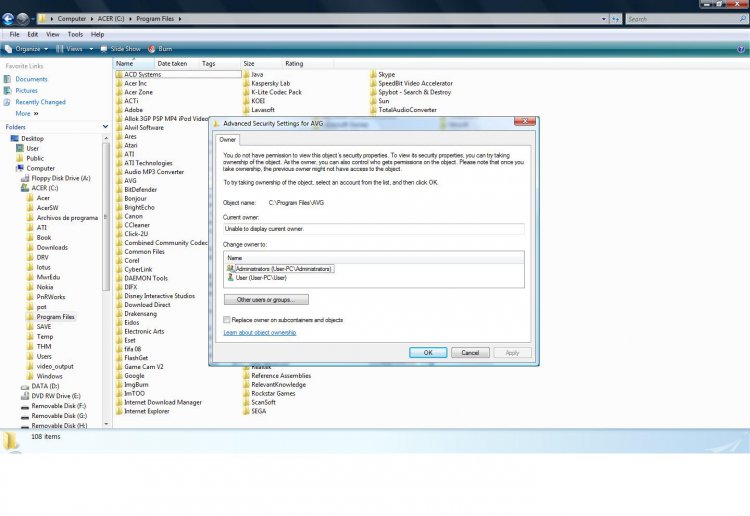Open the View menu
Viewport: 750px width, 516px height.
tap(53, 34)
